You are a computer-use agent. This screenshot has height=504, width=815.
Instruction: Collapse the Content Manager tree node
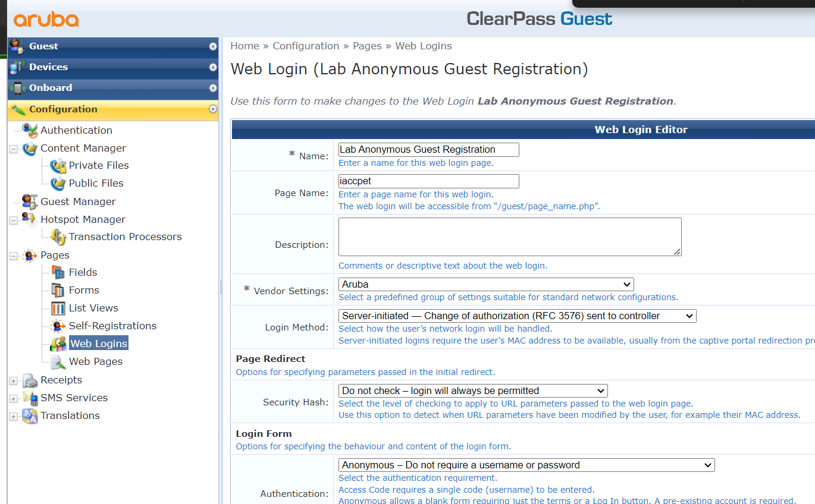tap(14, 149)
